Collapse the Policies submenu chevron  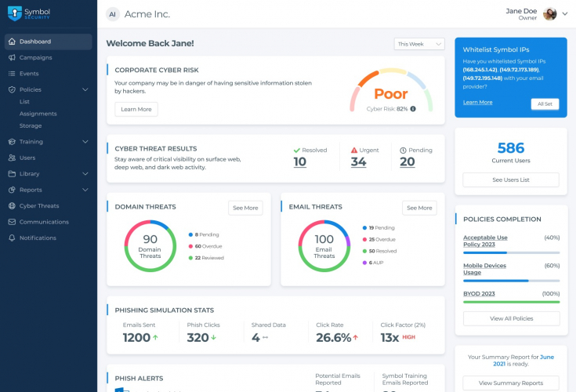pos(85,89)
